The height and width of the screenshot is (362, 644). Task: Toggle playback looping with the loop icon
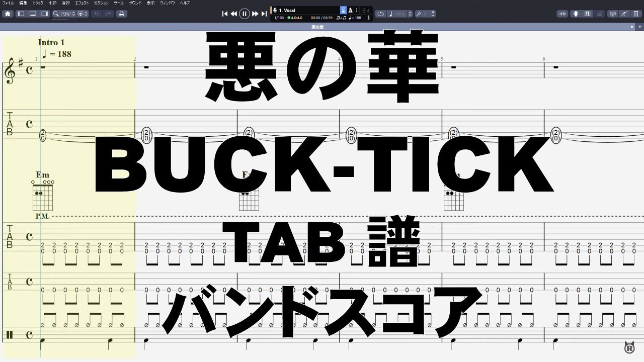(x=380, y=14)
